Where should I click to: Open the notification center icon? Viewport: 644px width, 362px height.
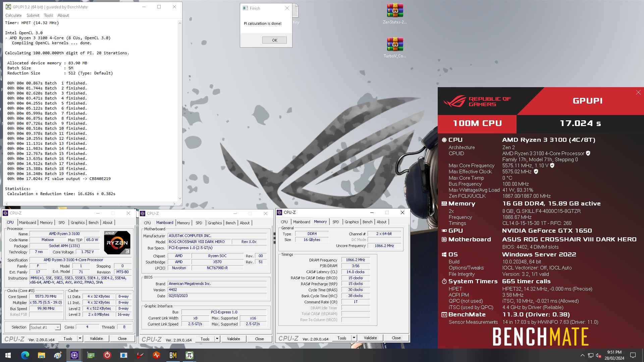[633, 355]
